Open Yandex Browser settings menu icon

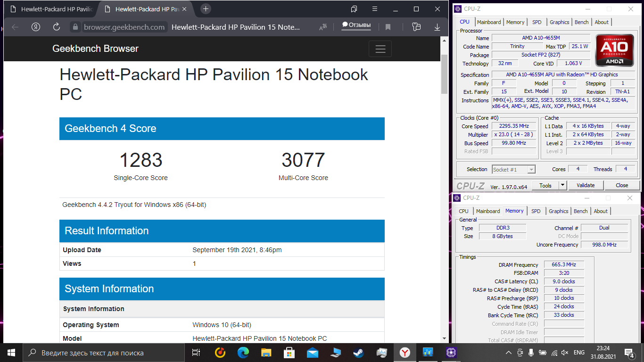tap(374, 9)
